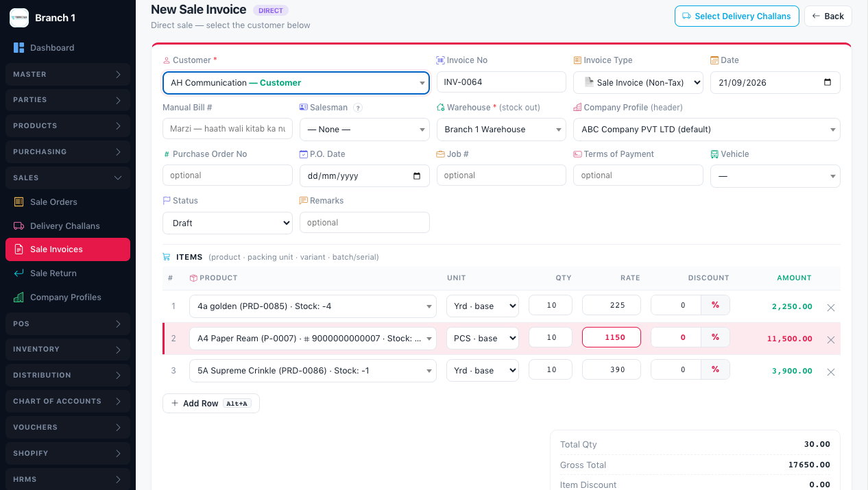Click the Remarks input field

point(365,223)
